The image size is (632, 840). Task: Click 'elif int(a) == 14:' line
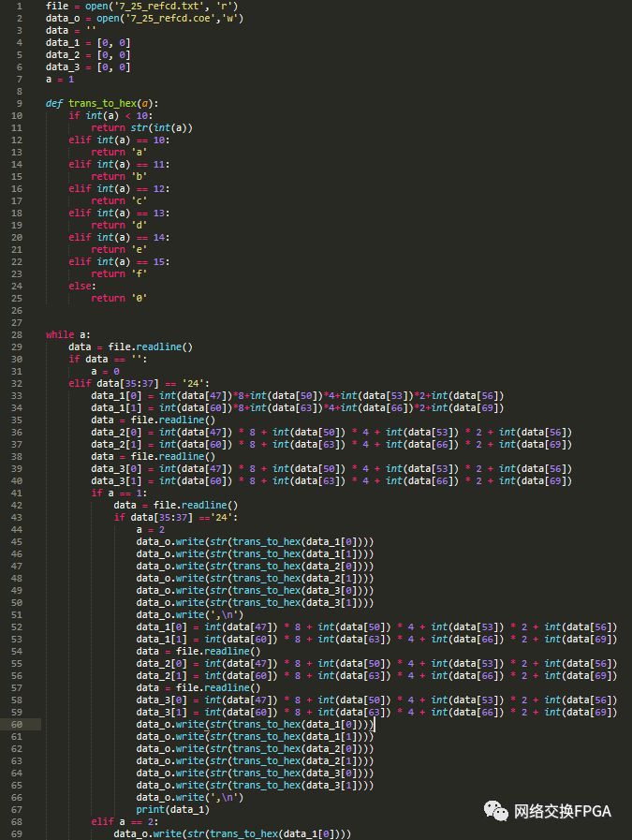pyautogui.click(x=119, y=237)
